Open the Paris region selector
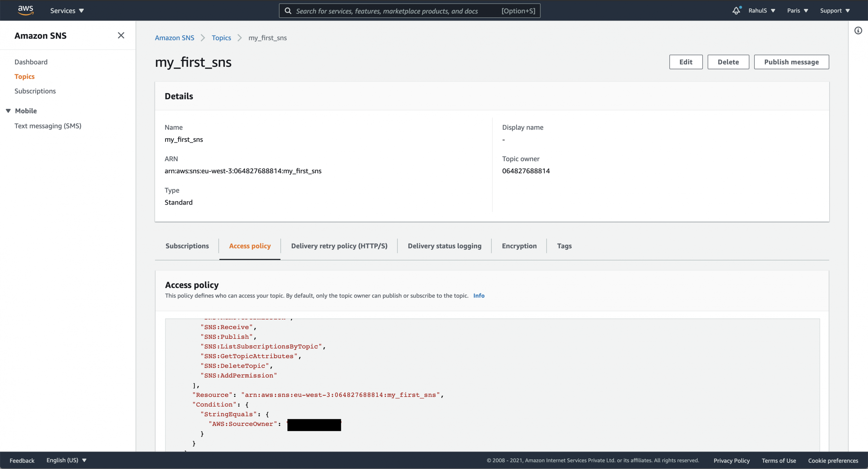The width and height of the screenshot is (868, 469). point(797,10)
